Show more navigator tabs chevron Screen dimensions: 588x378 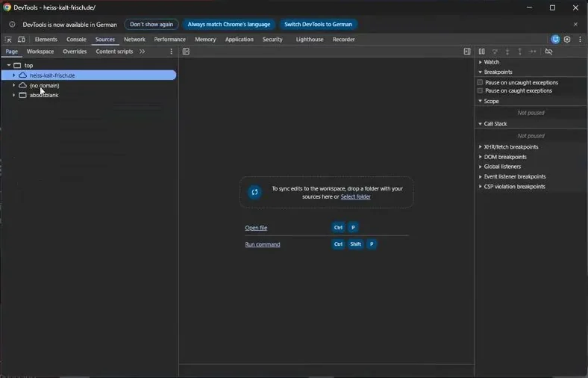click(x=142, y=52)
